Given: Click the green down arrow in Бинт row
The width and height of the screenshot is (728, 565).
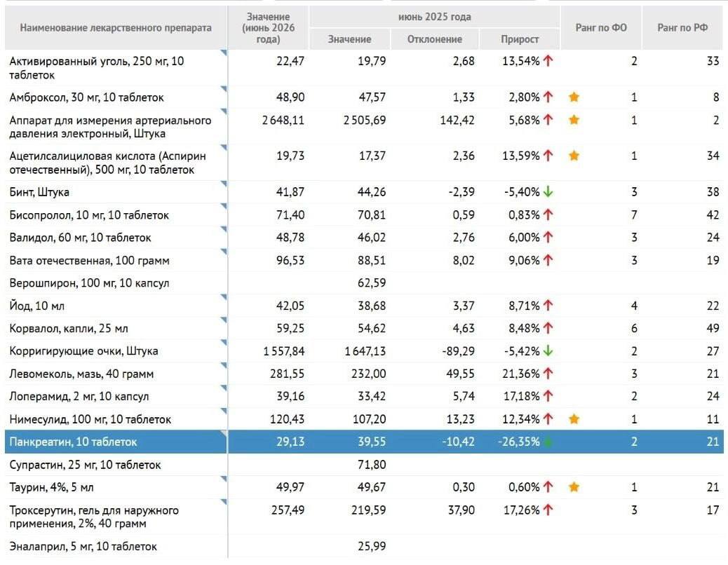Looking at the screenshot, I should tap(548, 191).
